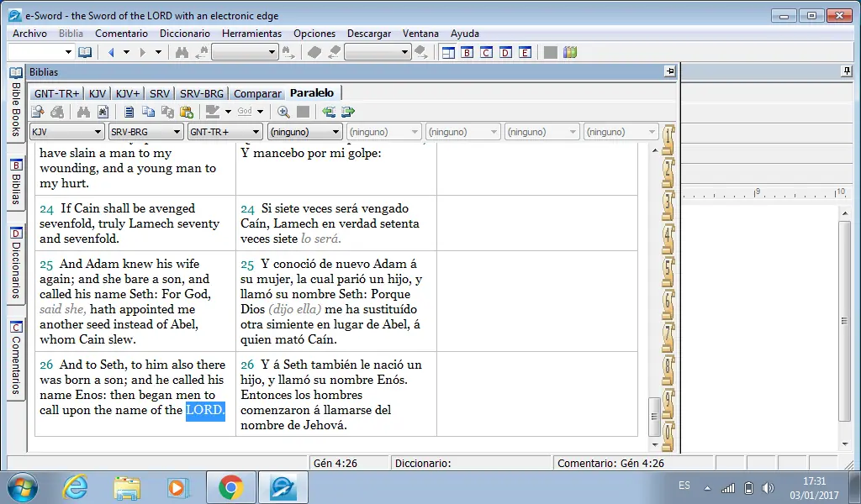Jump to chapter bookmark scroll 1
This screenshot has width=861, height=504.
point(668,139)
